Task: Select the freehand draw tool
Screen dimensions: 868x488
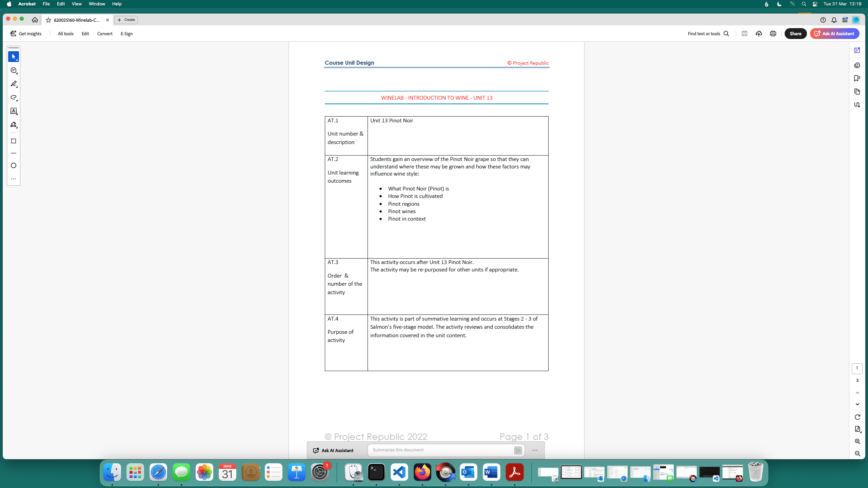Action: coord(14,98)
